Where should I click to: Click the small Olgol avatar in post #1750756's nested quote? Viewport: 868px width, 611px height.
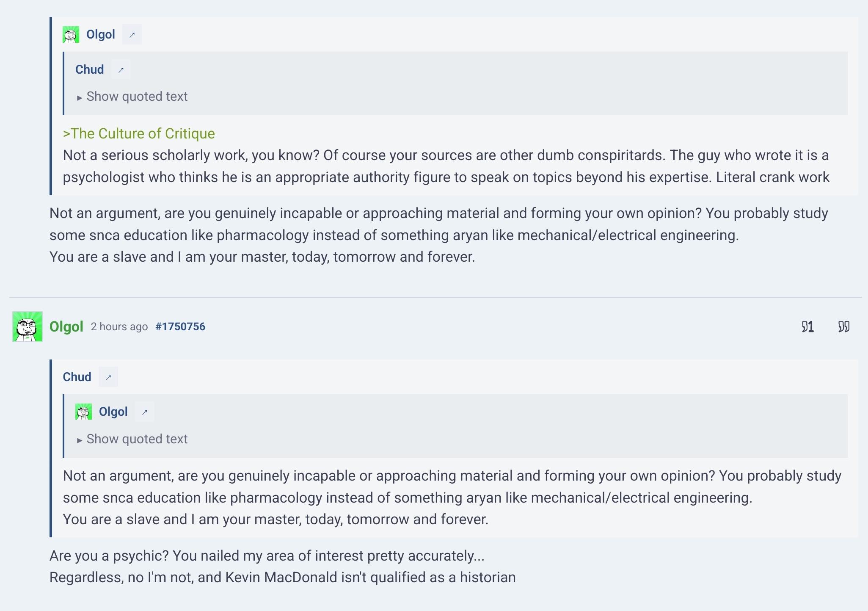pos(83,412)
